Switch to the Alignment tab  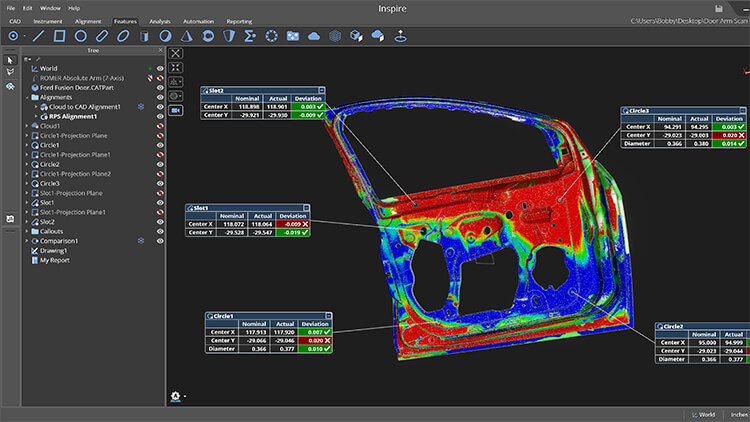(x=88, y=22)
